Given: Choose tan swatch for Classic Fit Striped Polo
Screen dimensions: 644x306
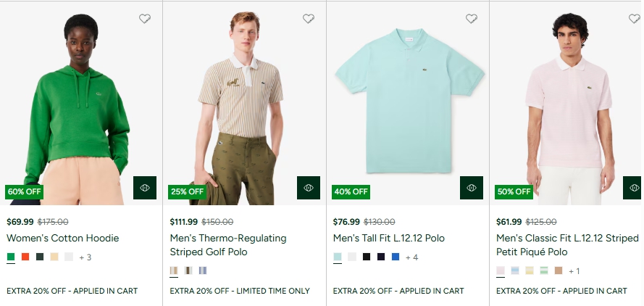Looking at the screenshot, I should [559, 270].
